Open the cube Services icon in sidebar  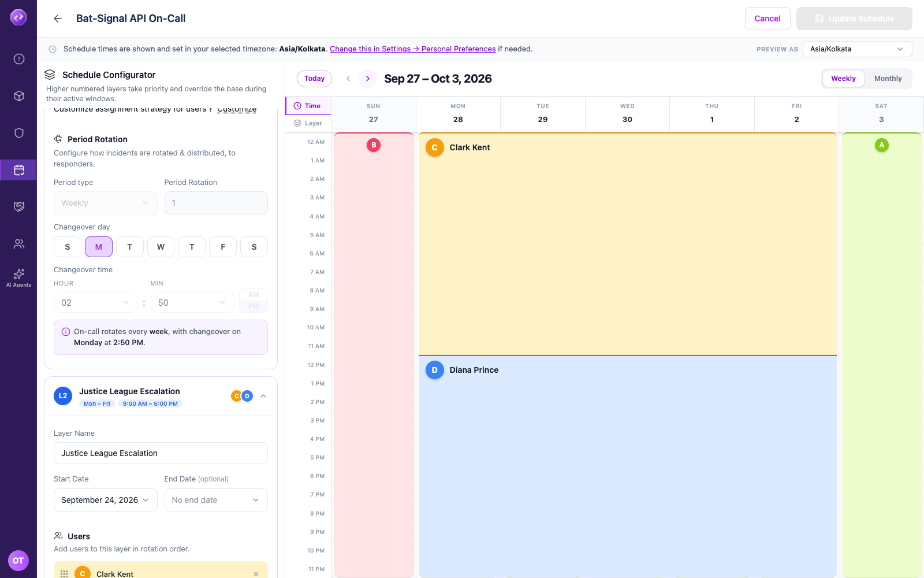19,96
